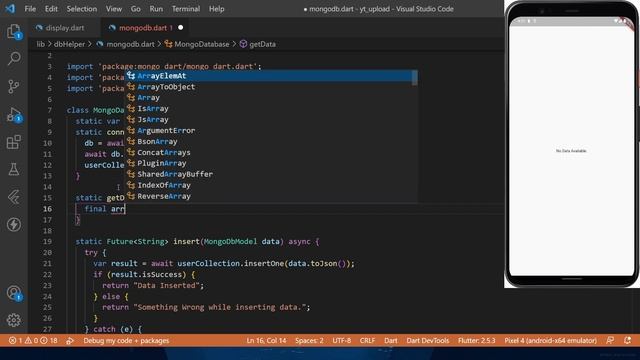Click Debug my code + packages status item
640x360 pixels.
tap(126, 340)
